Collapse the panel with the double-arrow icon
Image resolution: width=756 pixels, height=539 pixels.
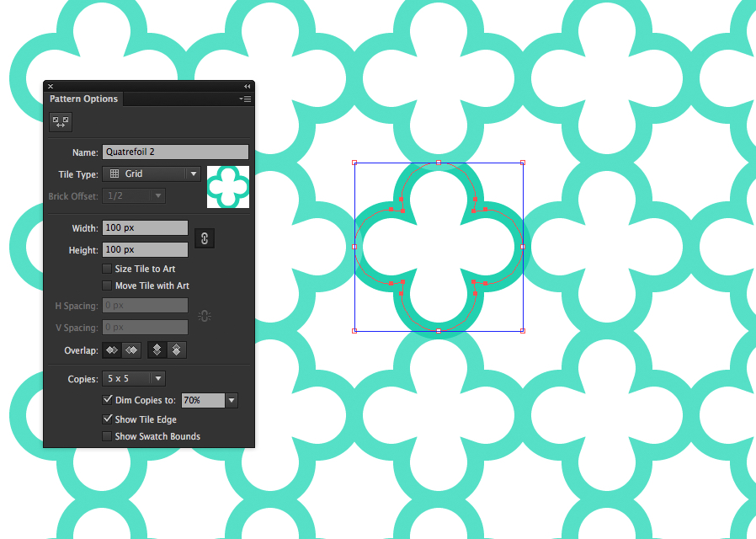tap(247, 86)
